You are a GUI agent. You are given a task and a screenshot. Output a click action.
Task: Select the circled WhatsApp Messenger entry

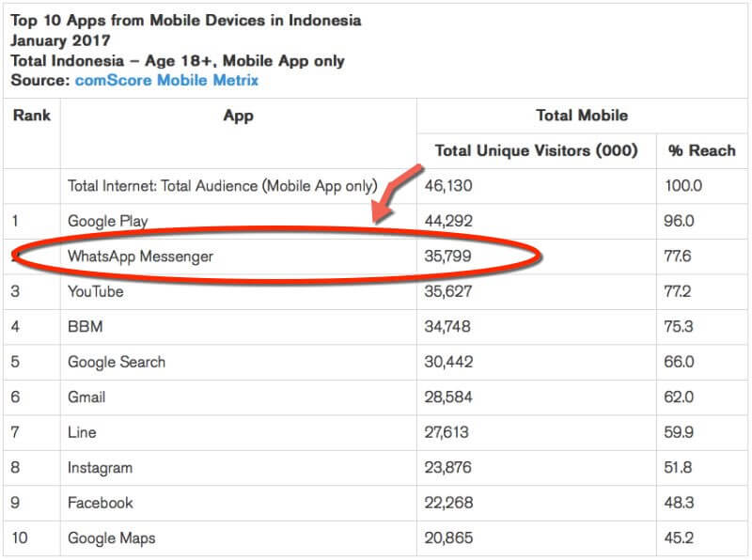[141, 256]
